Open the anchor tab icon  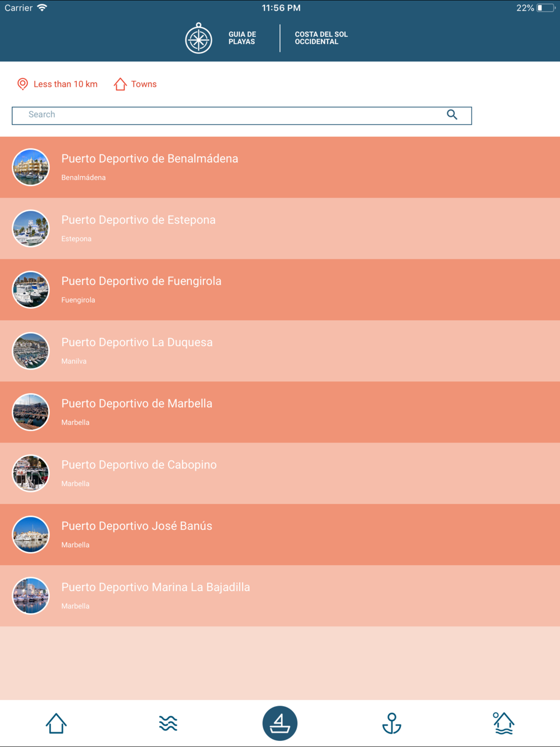click(x=392, y=723)
